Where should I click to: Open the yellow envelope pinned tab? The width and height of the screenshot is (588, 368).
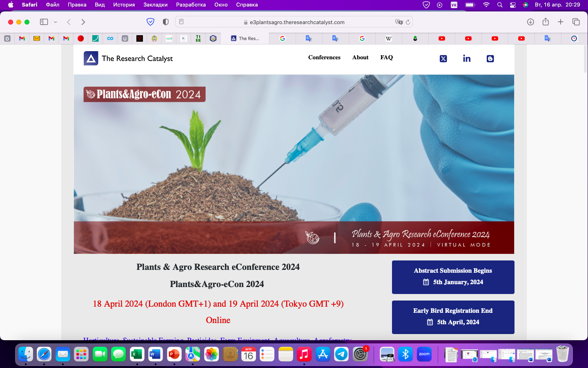37,38
